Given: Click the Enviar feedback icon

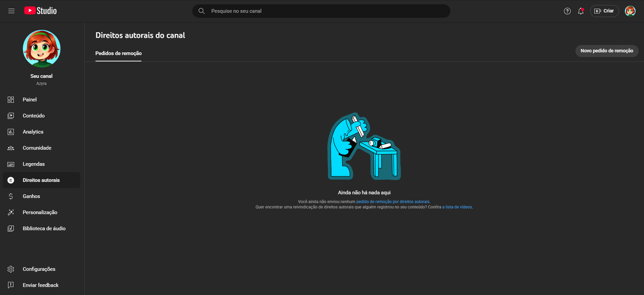Looking at the screenshot, I should coord(11,285).
